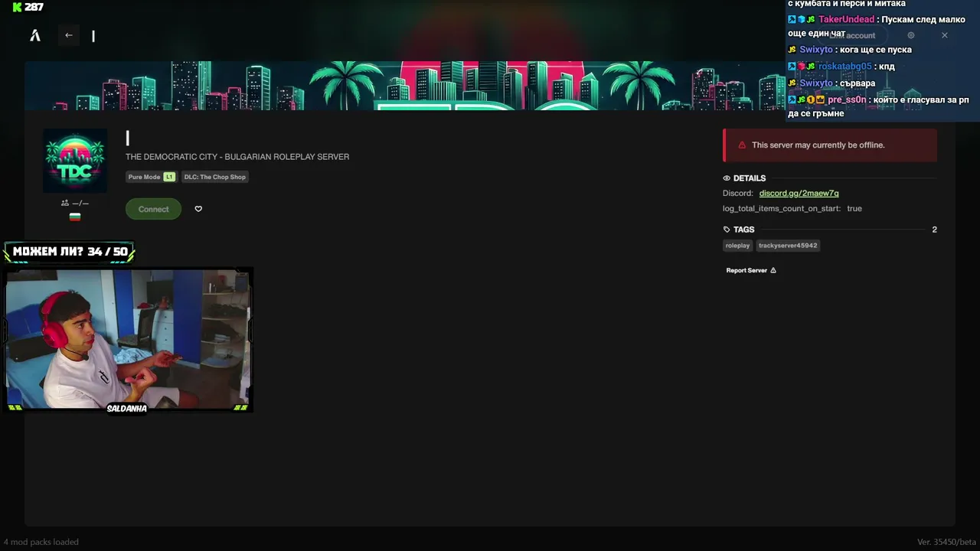
Task: Click '4 mod packs loaded' status text
Action: (x=41, y=542)
